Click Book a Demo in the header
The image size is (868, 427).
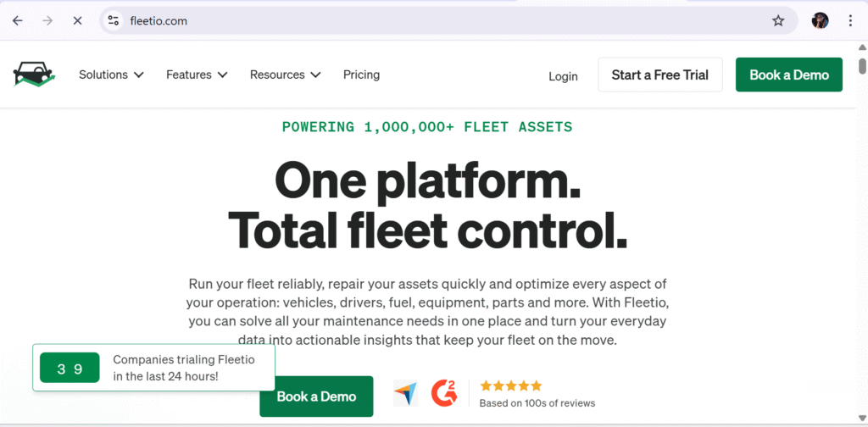point(789,75)
